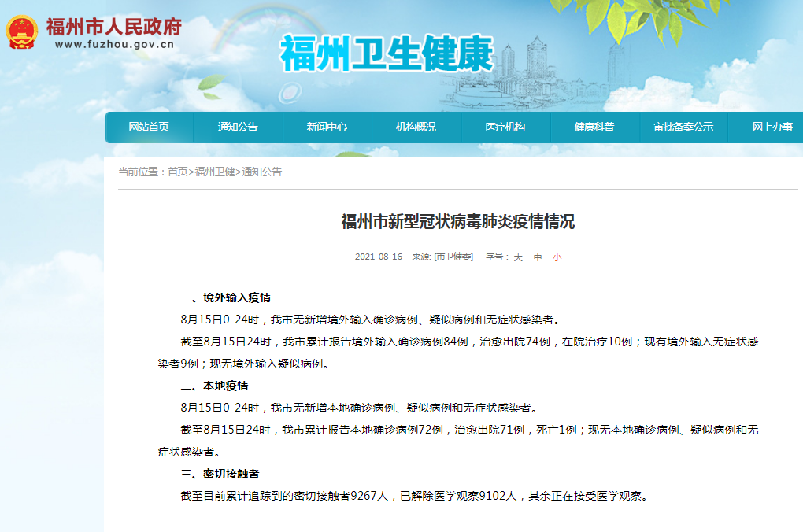Select the 网上办事 menu item
803x532 pixels.
(x=772, y=127)
